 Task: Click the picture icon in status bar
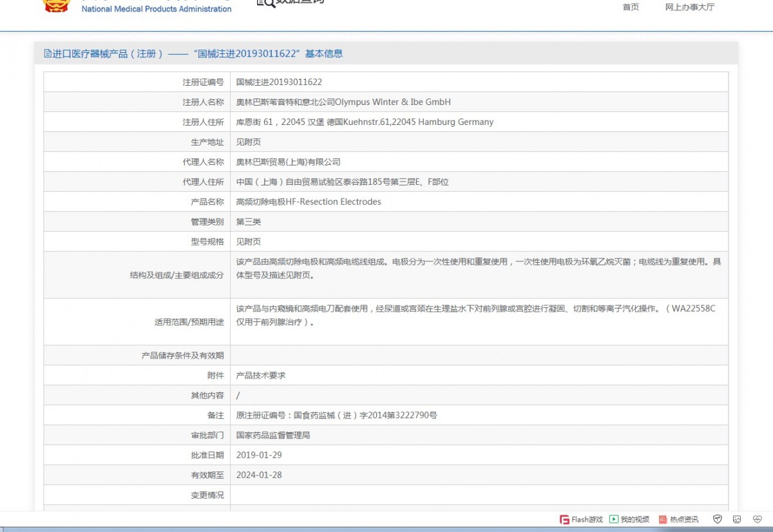pos(737,519)
